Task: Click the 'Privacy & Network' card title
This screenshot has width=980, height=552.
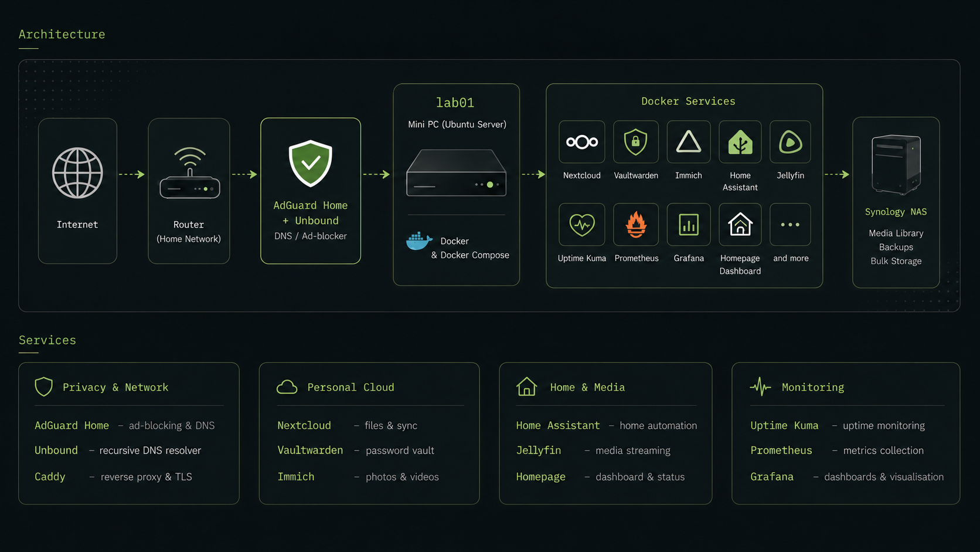Action: pos(115,387)
